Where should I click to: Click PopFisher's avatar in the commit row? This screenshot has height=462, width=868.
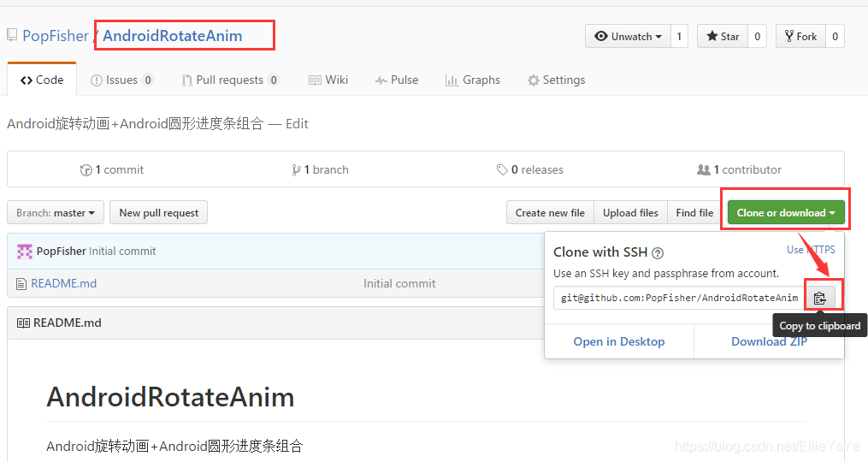(24, 252)
